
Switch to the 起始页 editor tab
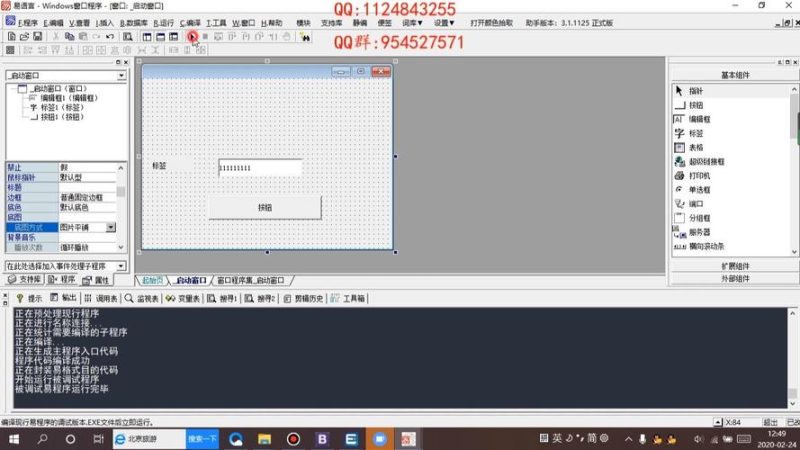(152, 280)
